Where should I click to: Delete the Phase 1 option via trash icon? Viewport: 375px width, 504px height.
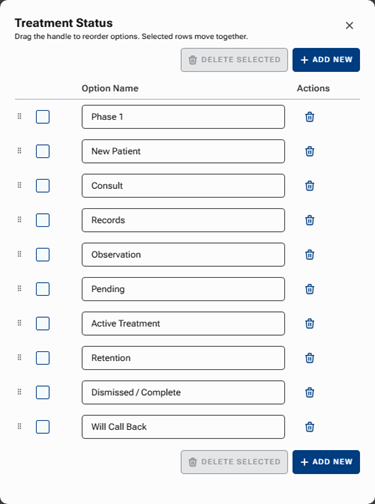(x=310, y=117)
